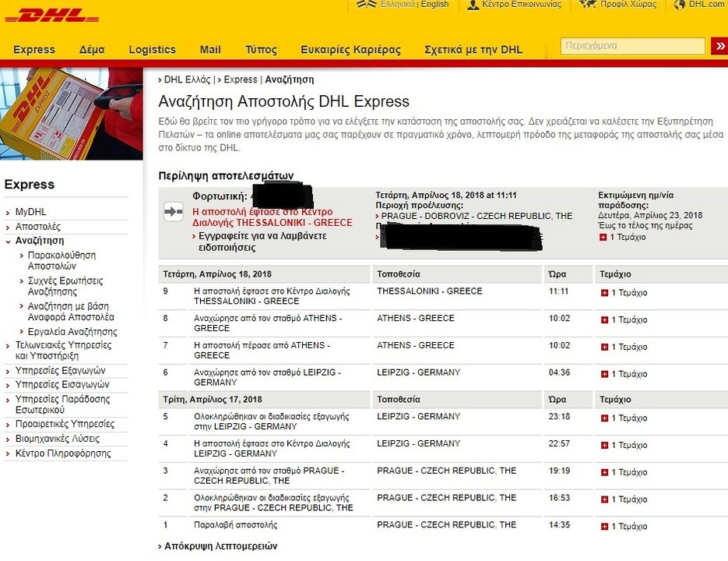
Task: Expand piece details for row 3 Prague departure
Action: 604,472
